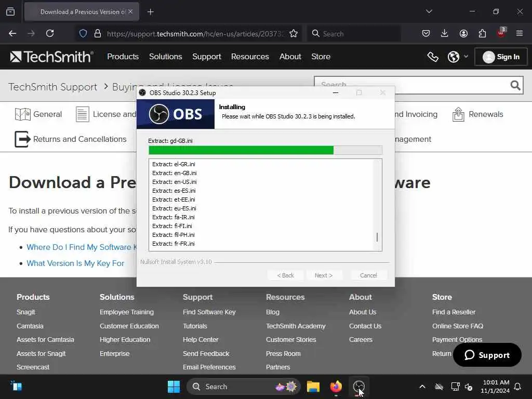
Task: Click the Next button in OBS Setup
Action: click(324, 275)
